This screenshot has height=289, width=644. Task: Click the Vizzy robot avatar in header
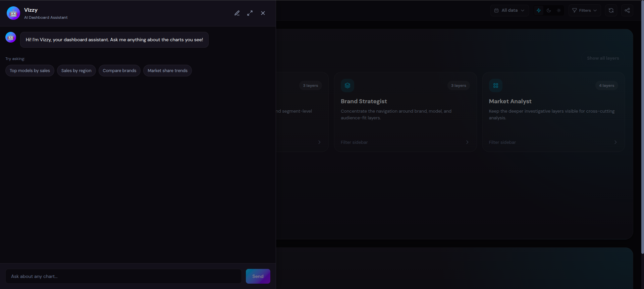point(13,13)
